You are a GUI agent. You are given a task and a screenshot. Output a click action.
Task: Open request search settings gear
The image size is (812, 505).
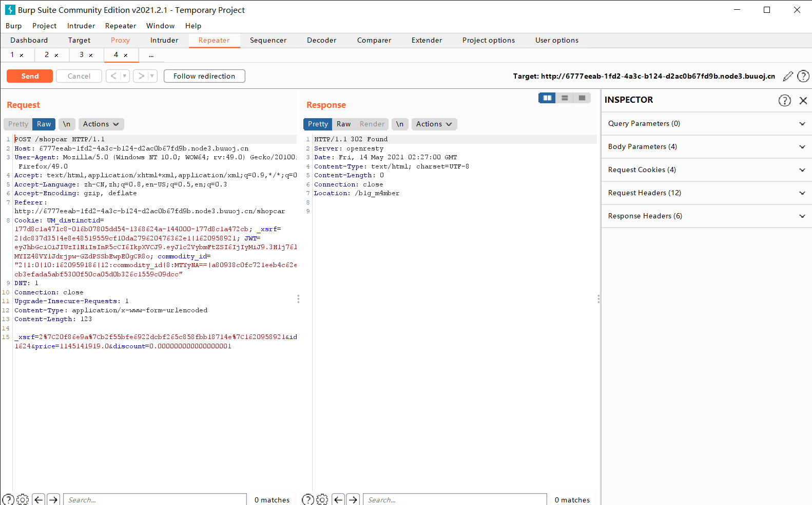pyautogui.click(x=23, y=499)
